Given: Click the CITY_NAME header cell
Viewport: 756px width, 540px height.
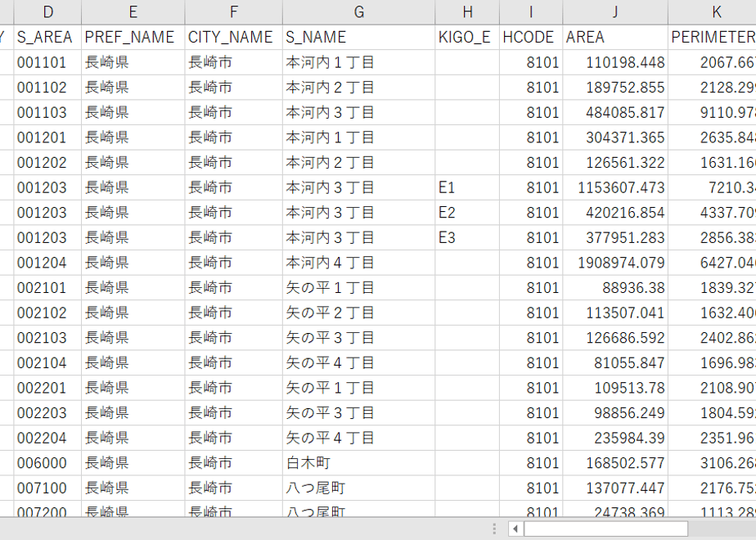Looking at the screenshot, I should click(234, 37).
